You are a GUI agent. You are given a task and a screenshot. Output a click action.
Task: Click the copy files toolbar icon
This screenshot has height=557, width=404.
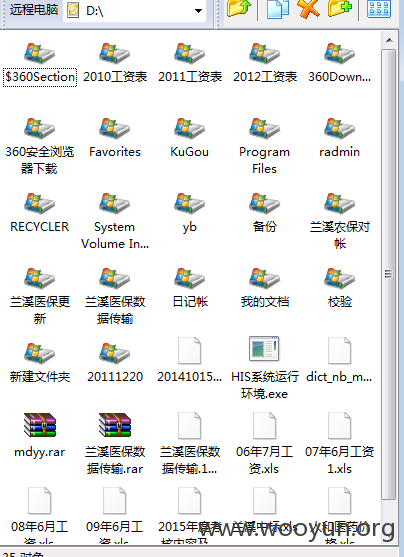point(278,9)
